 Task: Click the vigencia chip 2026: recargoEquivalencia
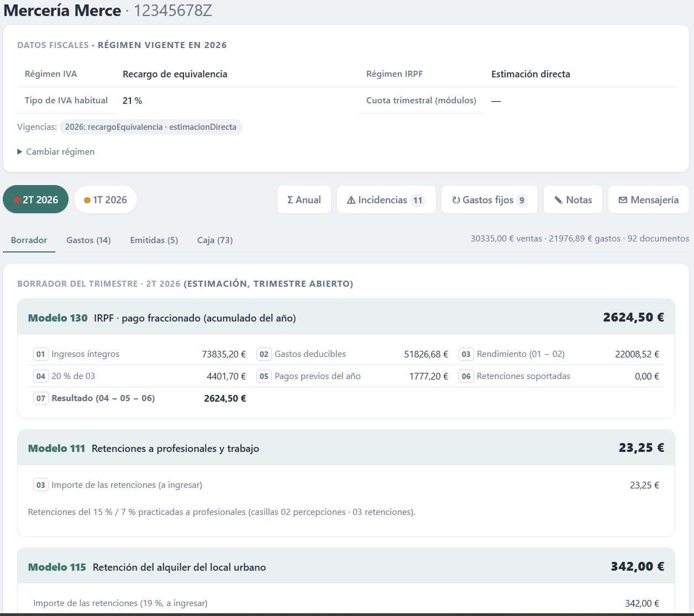coord(151,127)
